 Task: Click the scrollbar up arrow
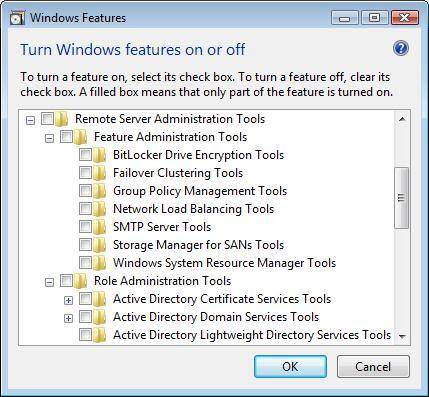(x=402, y=119)
